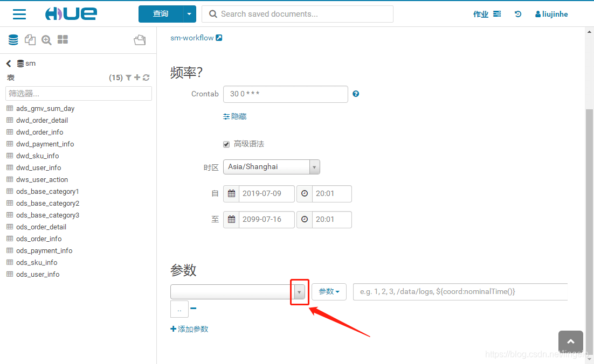The image size is (594, 364).
Task: Click the magnifier search-plus icon
Action: coord(46,40)
